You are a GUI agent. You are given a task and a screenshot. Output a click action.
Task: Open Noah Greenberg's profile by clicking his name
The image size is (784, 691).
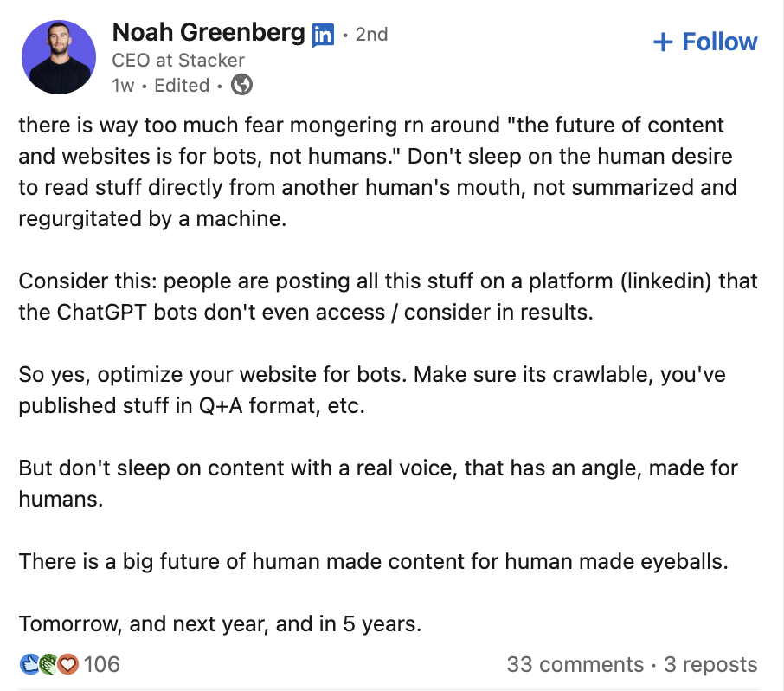[209, 34]
